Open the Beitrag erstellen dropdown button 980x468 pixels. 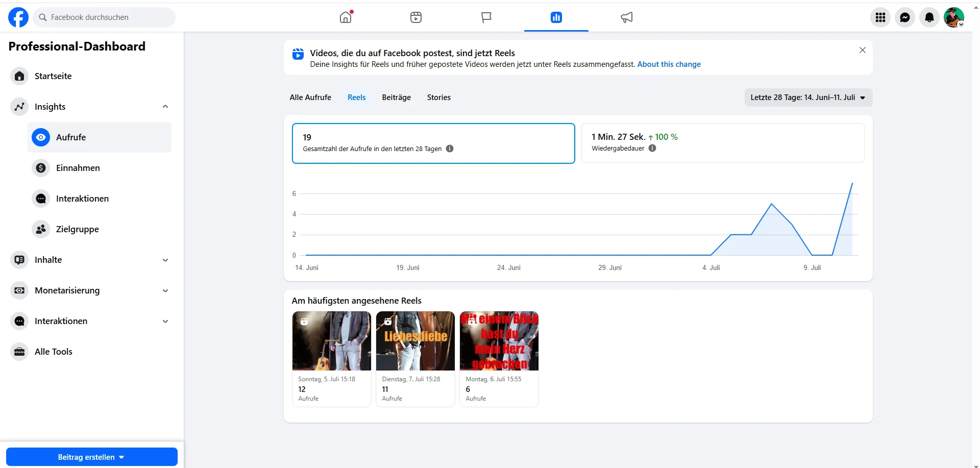coord(92,457)
